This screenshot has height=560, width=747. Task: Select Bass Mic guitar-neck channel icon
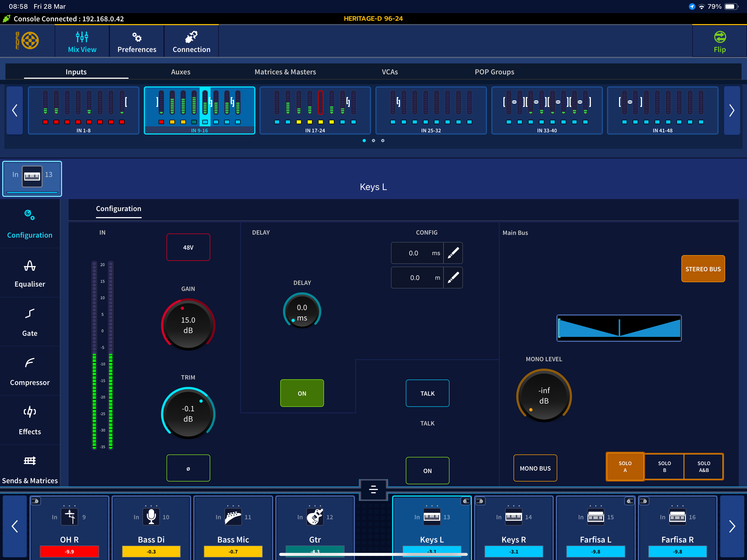233,517
